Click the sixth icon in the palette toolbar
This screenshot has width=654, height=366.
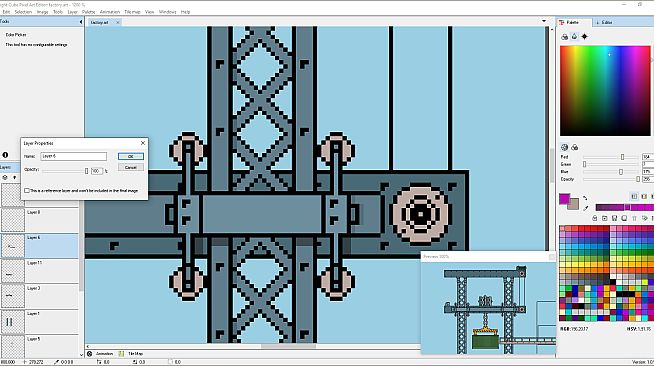[644, 218]
